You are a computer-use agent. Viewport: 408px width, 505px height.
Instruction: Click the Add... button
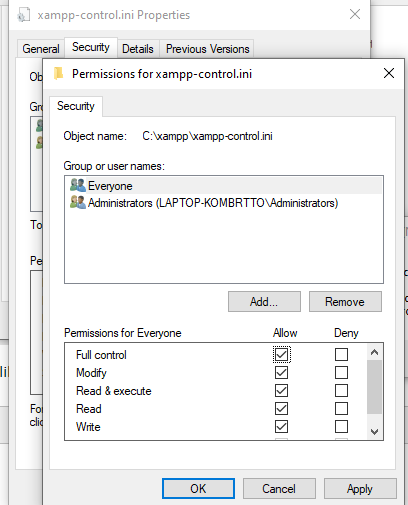(x=264, y=302)
